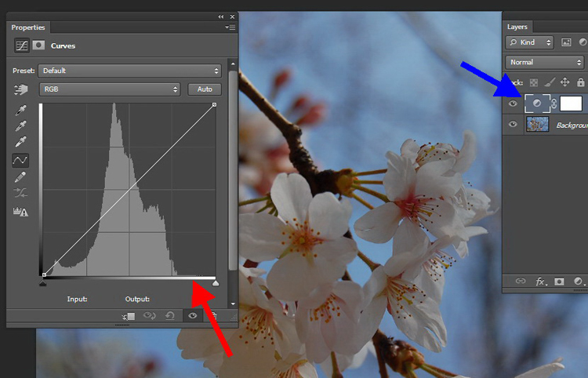Screen dimensions: 588x378
Task: Click the white input slider triangle
Action: [216, 283]
